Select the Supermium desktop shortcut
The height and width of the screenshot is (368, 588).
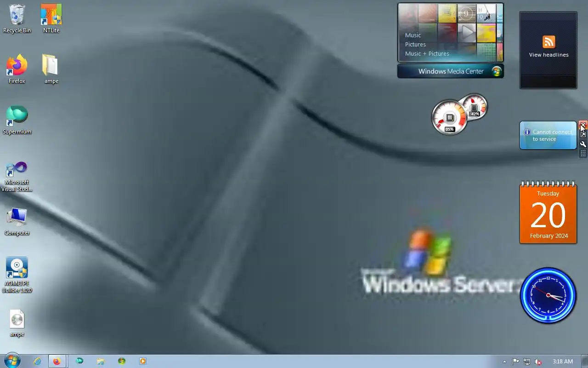click(x=17, y=120)
